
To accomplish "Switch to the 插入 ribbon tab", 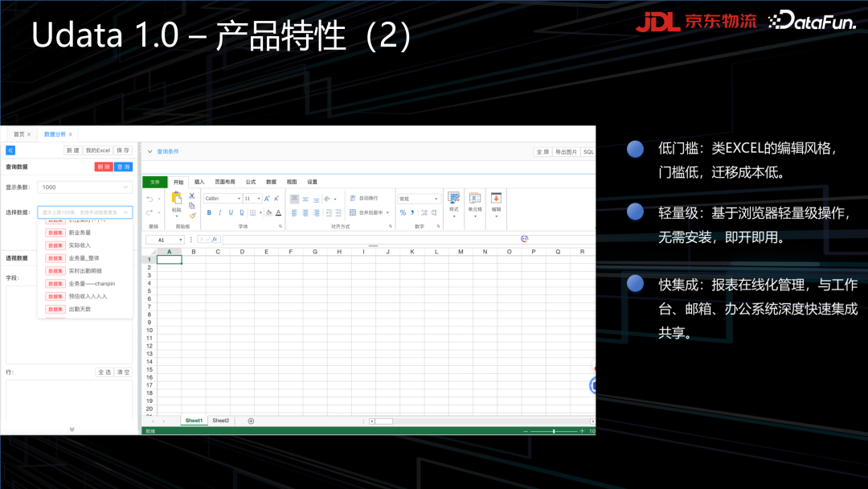I will click(199, 182).
